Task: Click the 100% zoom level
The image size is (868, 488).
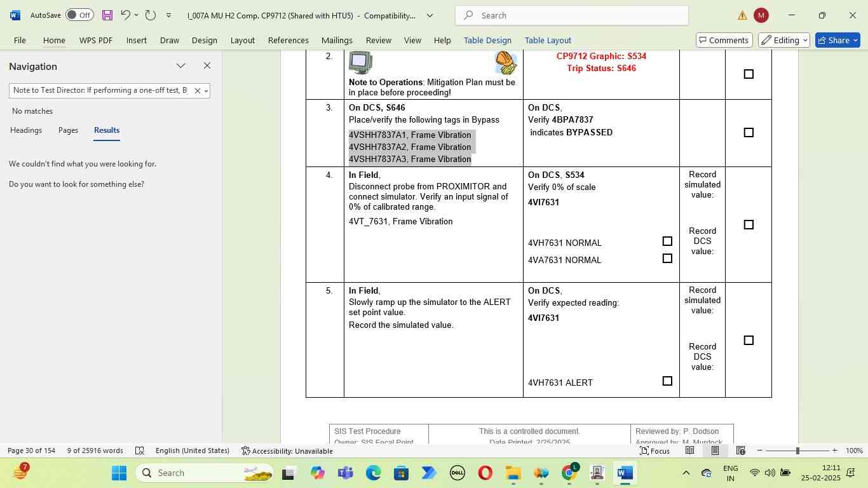Action: (854, 451)
